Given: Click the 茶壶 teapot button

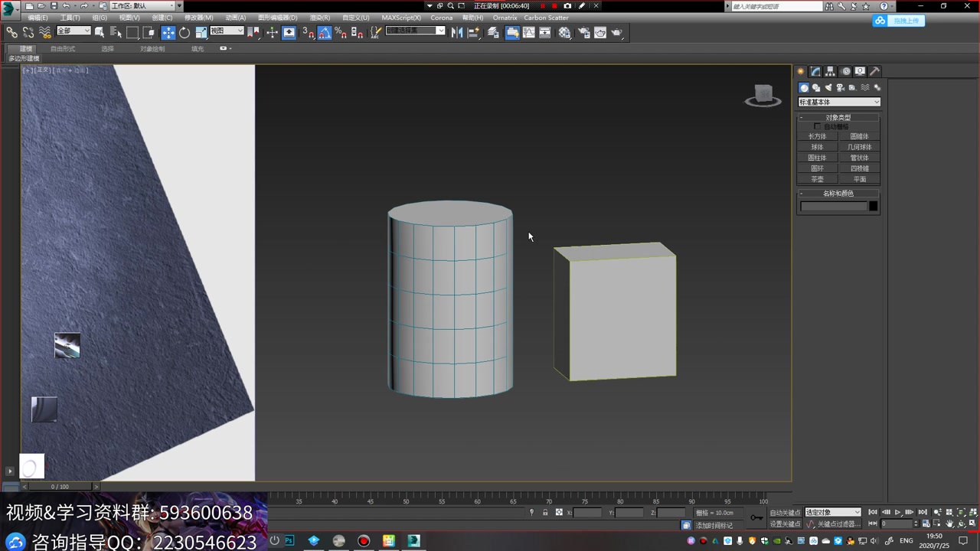Looking at the screenshot, I should [818, 179].
